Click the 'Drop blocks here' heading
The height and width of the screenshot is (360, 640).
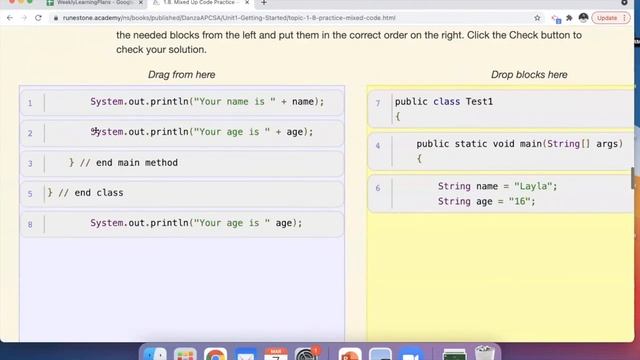pyautogui.click(x=529, y=75)
